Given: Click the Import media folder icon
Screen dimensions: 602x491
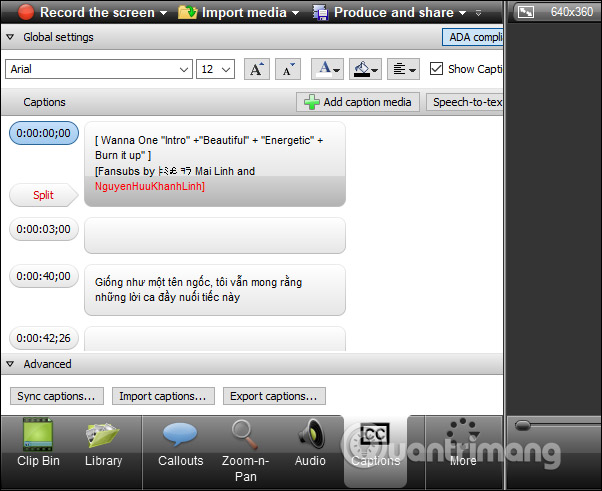Looking at the screenshot, I should pyautogui.click(x=187, y=13).
